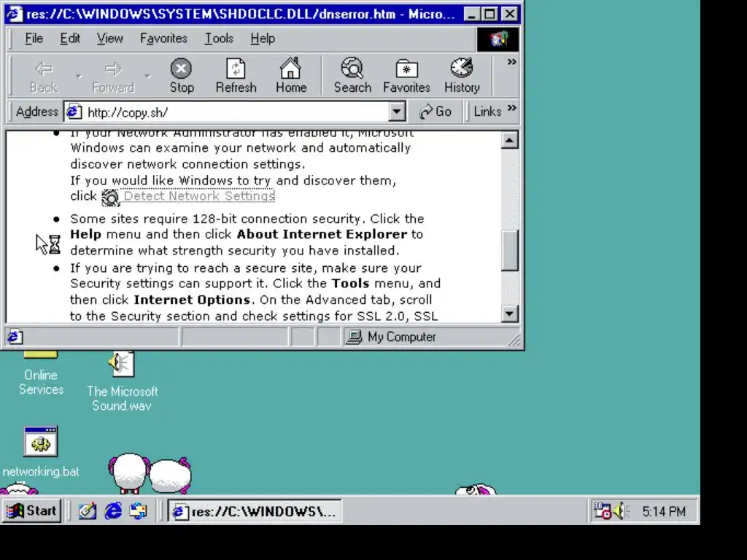Open the Favorites pane

[x=406, y=76]
